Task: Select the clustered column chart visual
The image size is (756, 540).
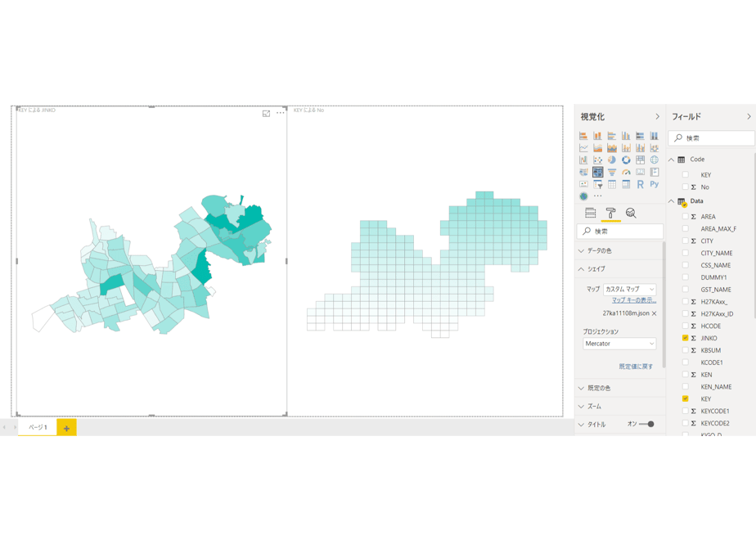Action: [626, 136]
